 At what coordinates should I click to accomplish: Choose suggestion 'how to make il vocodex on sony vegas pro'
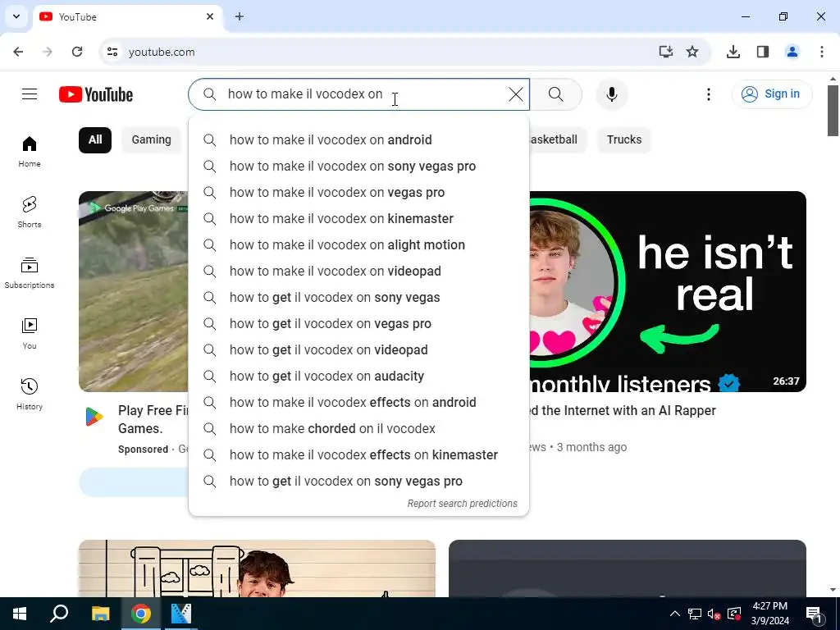click(359, 166)
